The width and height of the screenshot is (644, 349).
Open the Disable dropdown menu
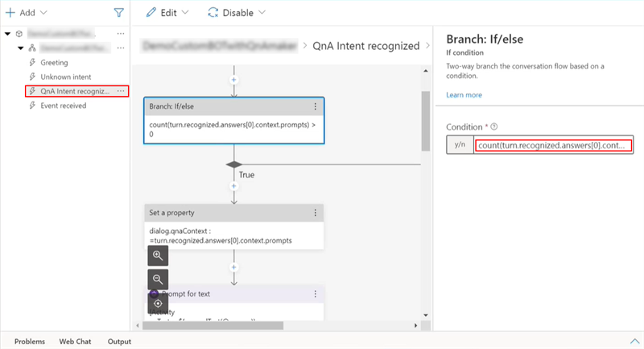[237, 13]
